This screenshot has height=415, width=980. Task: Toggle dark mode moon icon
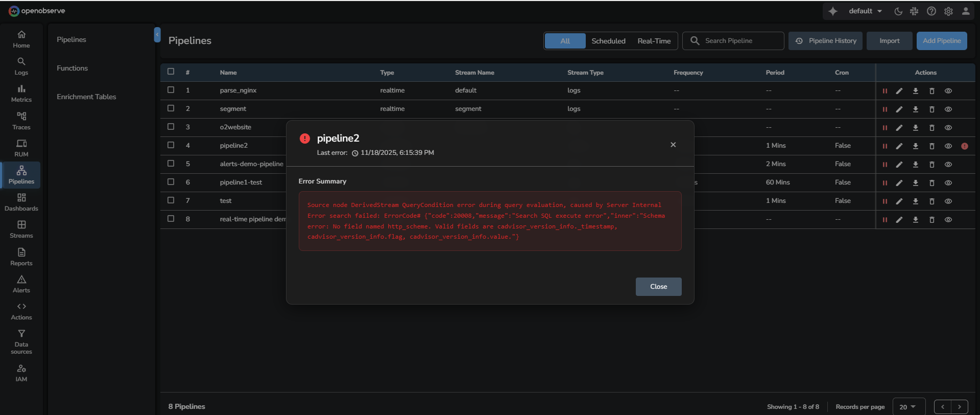[898, 11]
